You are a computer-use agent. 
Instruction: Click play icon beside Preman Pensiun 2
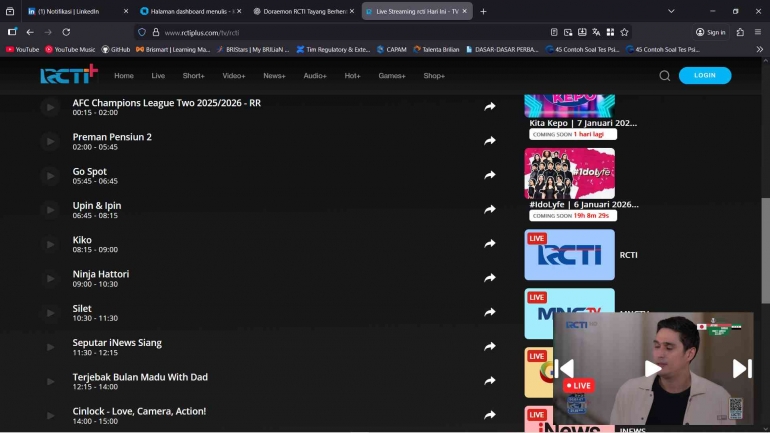pyautogui.click(x=50, y=141)
